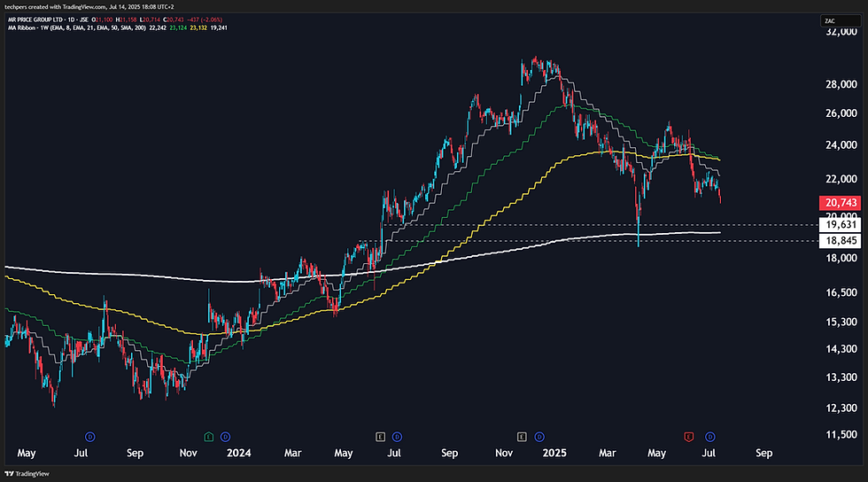
Task: Click the 26,000 price axis label
Action: tap(841, 113)
